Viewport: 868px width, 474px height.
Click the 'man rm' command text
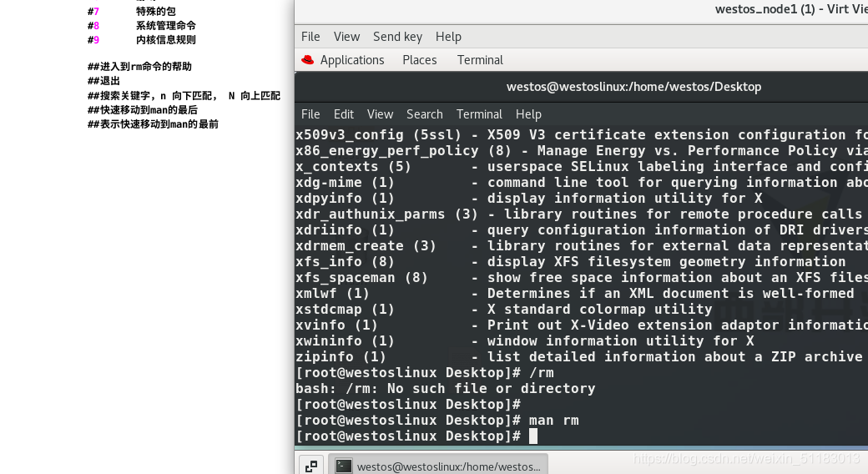[x=553, y=421]
